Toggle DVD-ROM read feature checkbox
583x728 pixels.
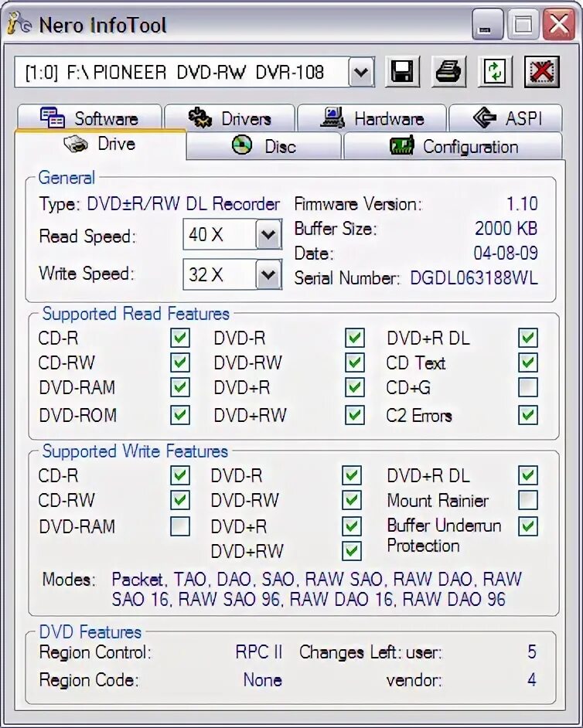(180, 415)
